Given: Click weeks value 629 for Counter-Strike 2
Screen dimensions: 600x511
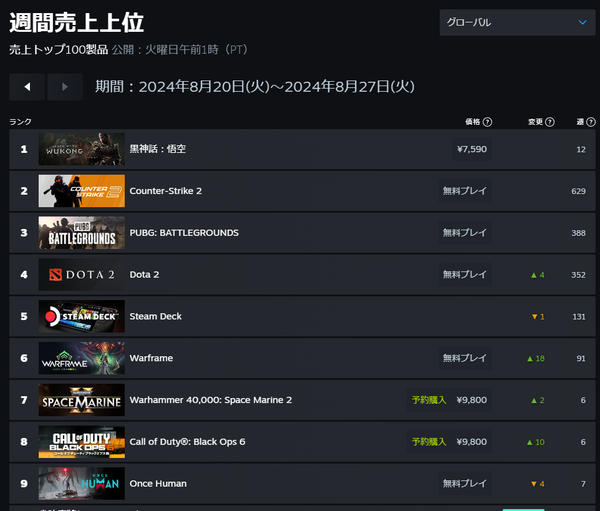Looking at the screenshot, I should point(579,191).
